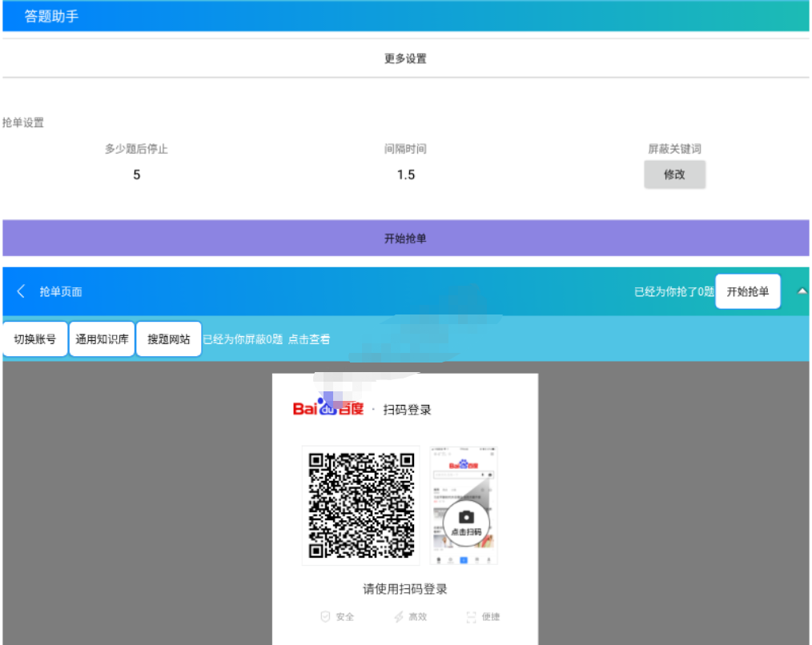Click the QR code image
This screenshot has height=645, width=812.
pyautogui.click(x=360, y=506)
